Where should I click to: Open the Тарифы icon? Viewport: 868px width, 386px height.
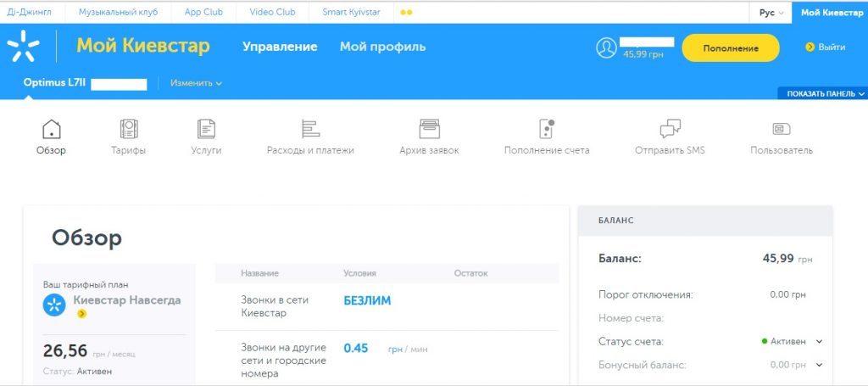[128, 129]
